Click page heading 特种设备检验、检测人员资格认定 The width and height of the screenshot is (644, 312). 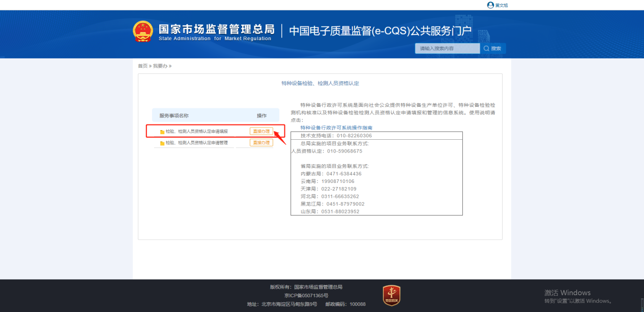[320, 83]
